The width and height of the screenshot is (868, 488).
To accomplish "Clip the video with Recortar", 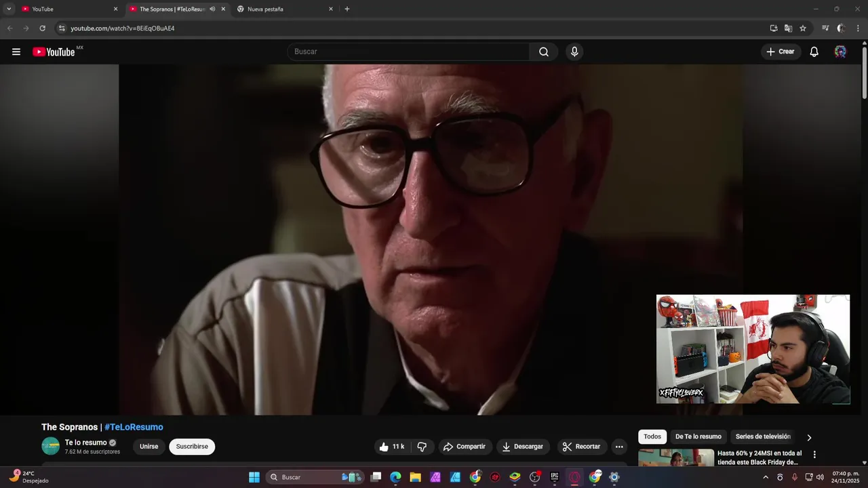I will [x=582, y=447].
